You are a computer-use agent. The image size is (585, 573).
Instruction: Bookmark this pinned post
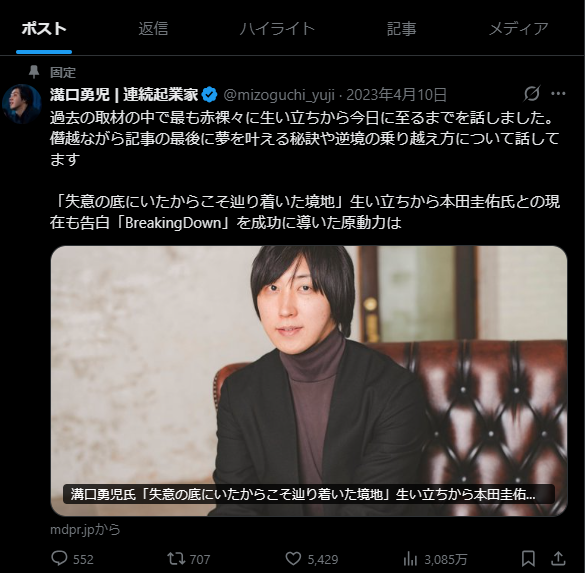(x=528, y=558)
